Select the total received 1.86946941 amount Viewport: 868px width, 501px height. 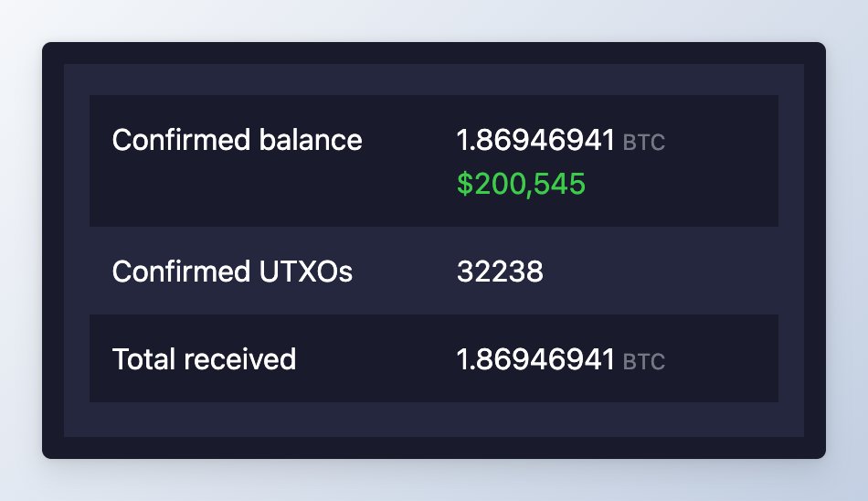535,359
